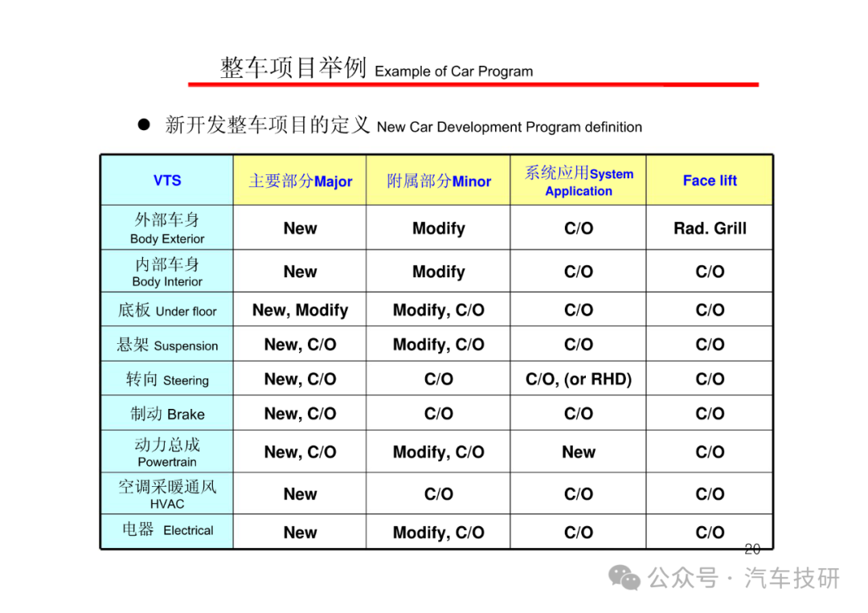The height and width of the screenshot is (613, 868).
Task: Click "New, C/O" in the Steering row
Action: (301, 379)
